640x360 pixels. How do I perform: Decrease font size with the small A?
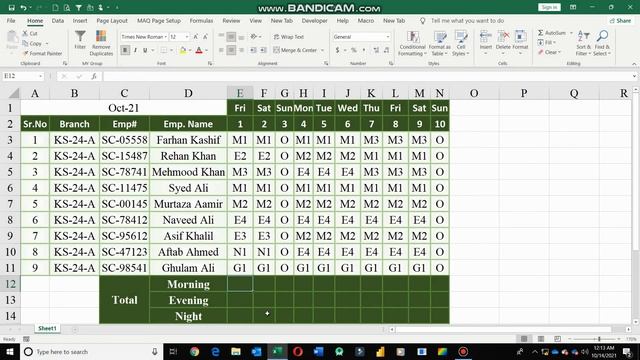(x=205, y=37)
